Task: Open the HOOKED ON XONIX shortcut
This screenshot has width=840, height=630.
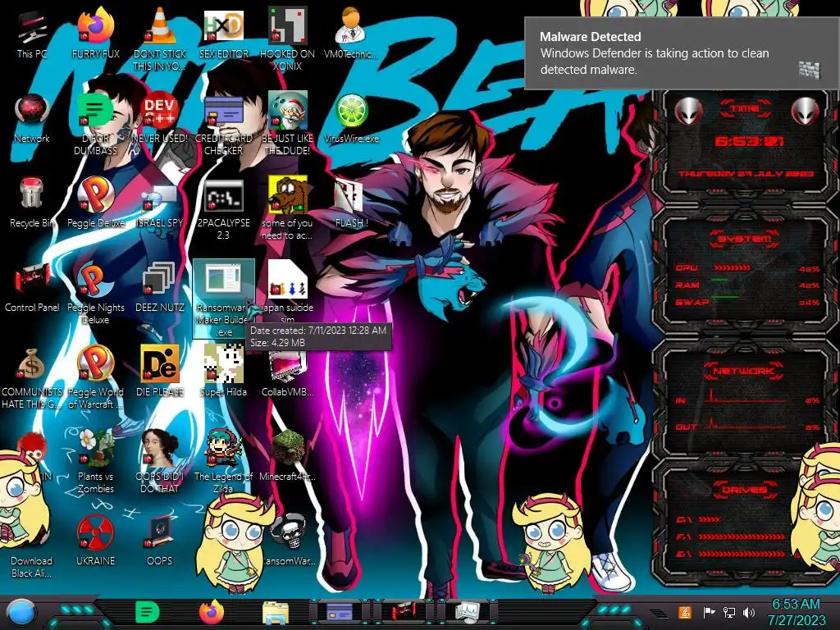Action: (x=287, y=38)
